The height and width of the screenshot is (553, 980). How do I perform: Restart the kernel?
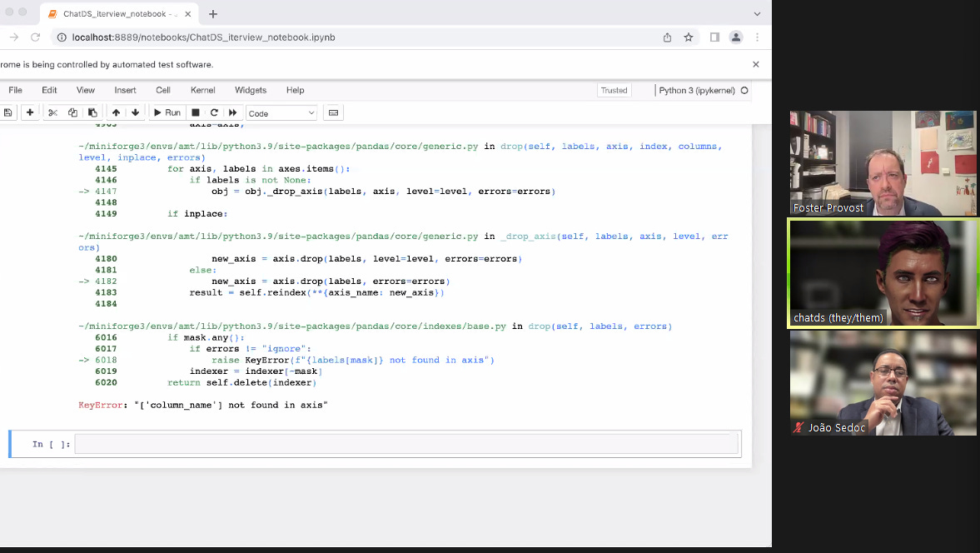coord(214,112)
